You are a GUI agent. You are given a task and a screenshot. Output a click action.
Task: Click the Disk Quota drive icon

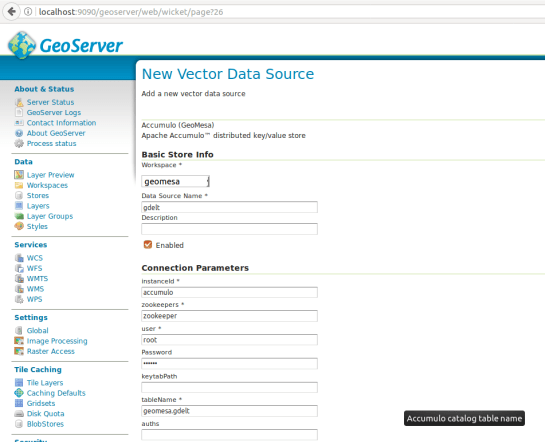tap(19, 414)
